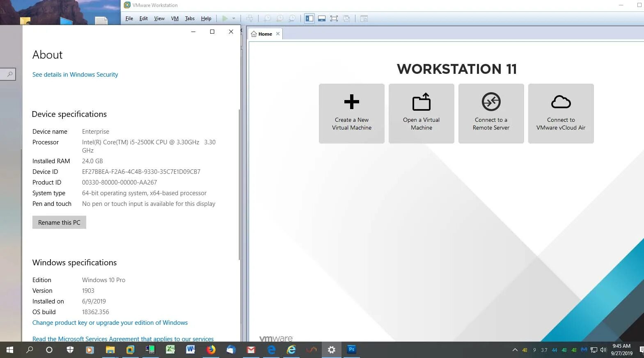Click the Edition value Windows 10 Pro

[x=103, y=280]
